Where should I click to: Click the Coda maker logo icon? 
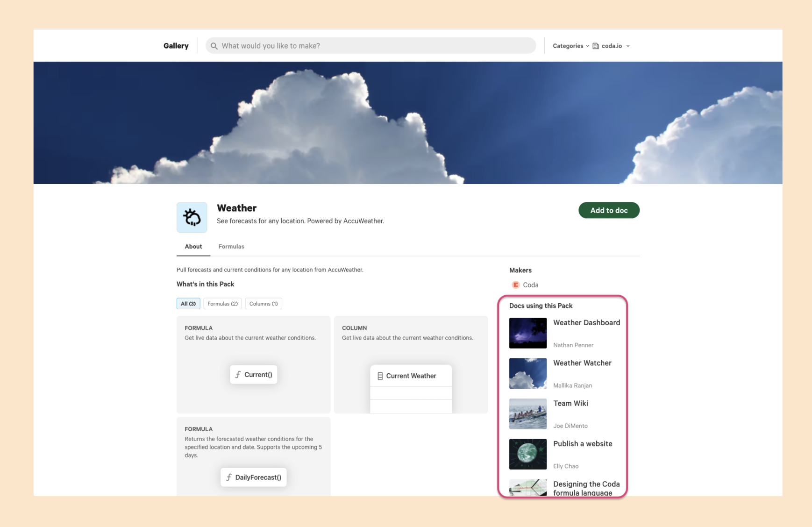(516, 285)
